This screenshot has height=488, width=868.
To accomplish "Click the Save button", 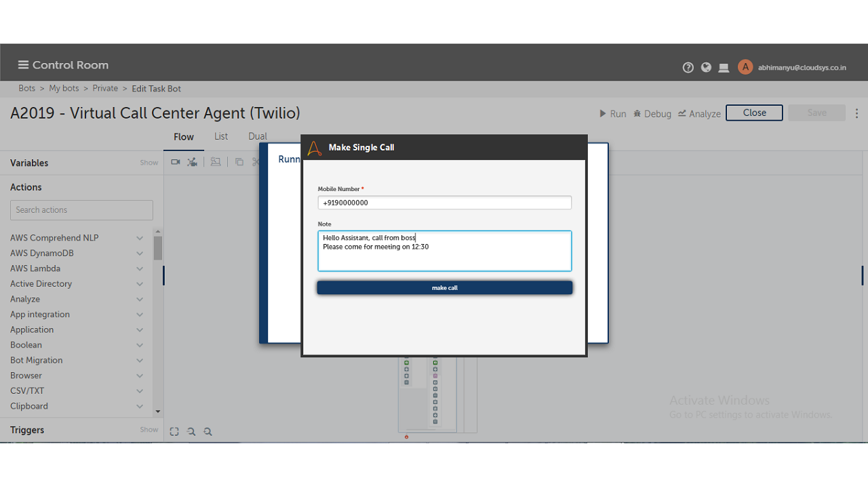I will click(816, 113).
